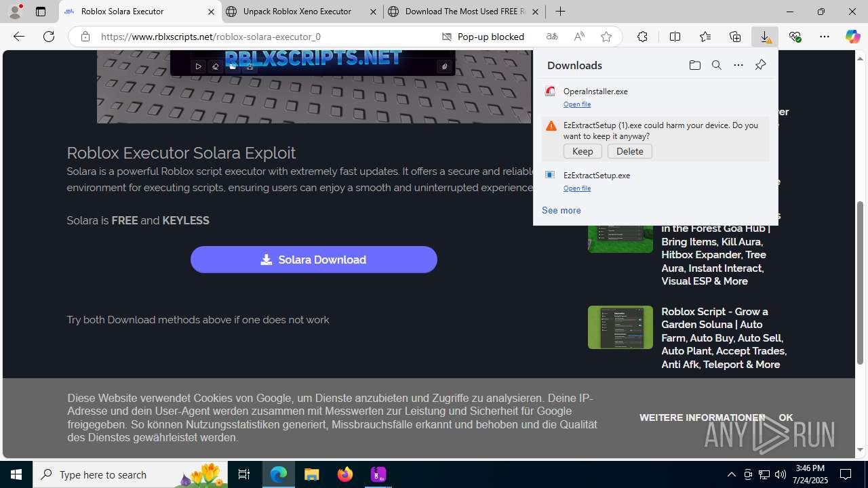Open file link for EzExtractSetup.exe
Viewport: 868px width, 488px height.
click(576, 188)
